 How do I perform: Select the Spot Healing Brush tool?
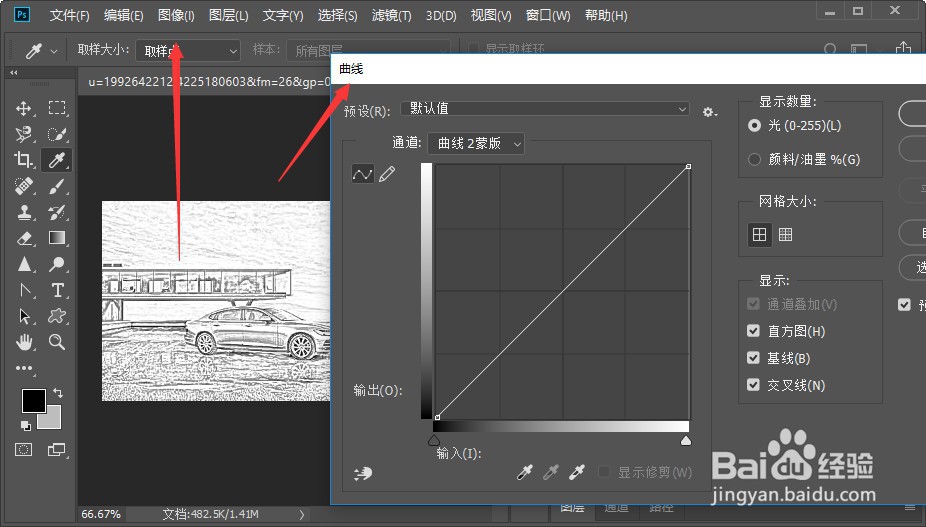pos(24,186)
